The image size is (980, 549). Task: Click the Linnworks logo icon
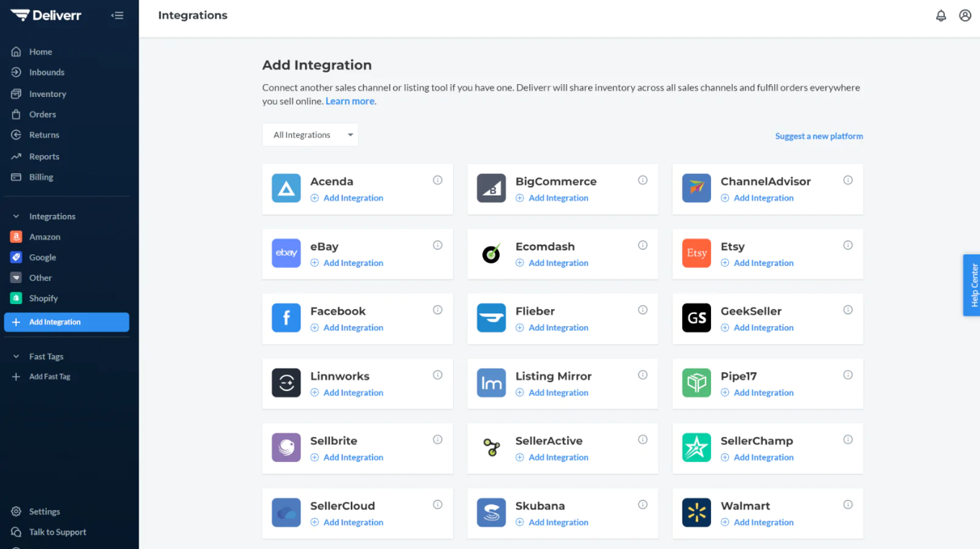click(x=286, y=383)
